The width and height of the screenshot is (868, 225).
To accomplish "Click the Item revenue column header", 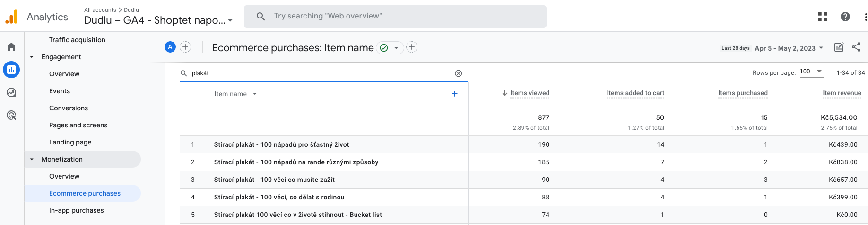I will tap(842, 93).
